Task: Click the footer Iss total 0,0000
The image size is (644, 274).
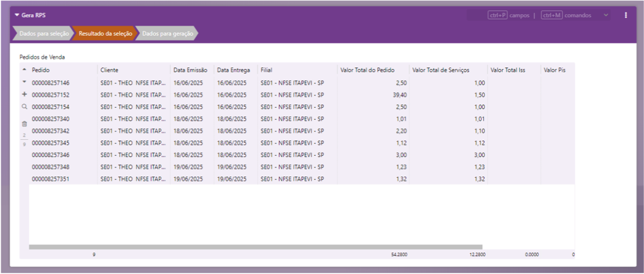Action: (532, 255)
